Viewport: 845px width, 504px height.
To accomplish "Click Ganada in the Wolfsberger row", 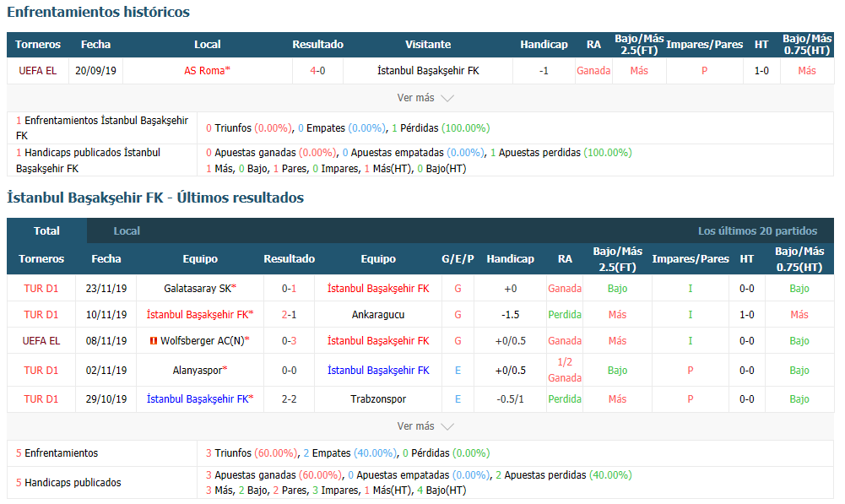I will [x=565, y=341].
